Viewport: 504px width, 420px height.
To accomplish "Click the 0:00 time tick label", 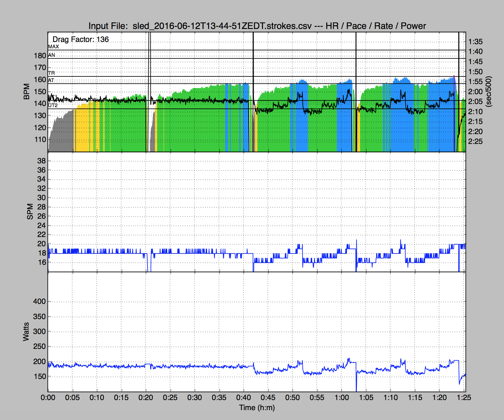I will 48,398.
